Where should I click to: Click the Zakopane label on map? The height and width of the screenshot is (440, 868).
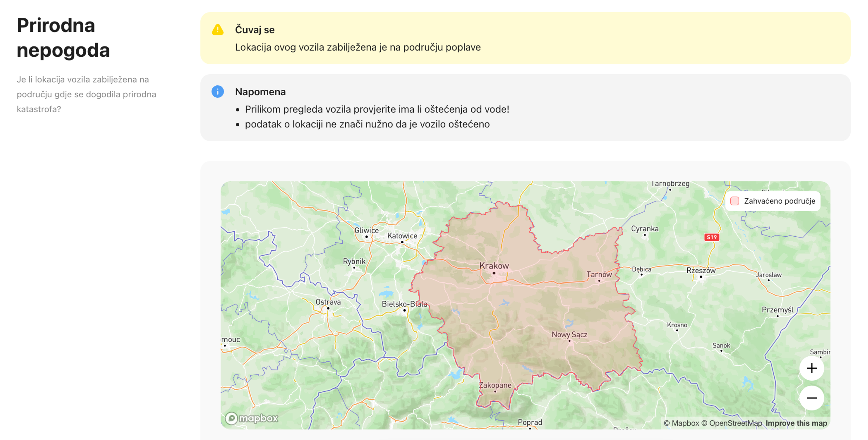(x=495, y=385)
